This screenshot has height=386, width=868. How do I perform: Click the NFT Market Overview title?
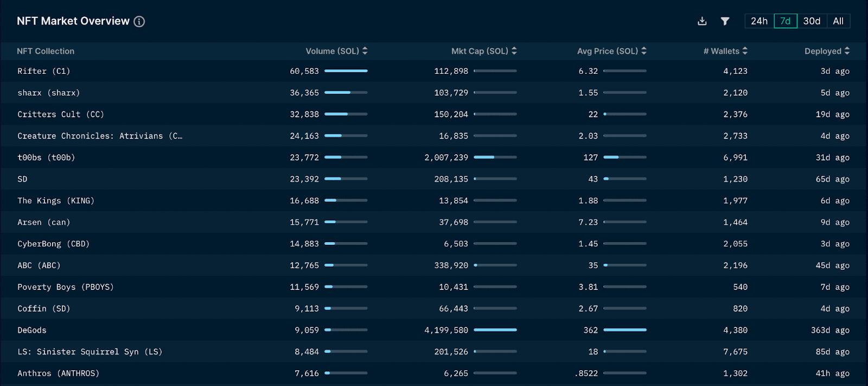73,21
